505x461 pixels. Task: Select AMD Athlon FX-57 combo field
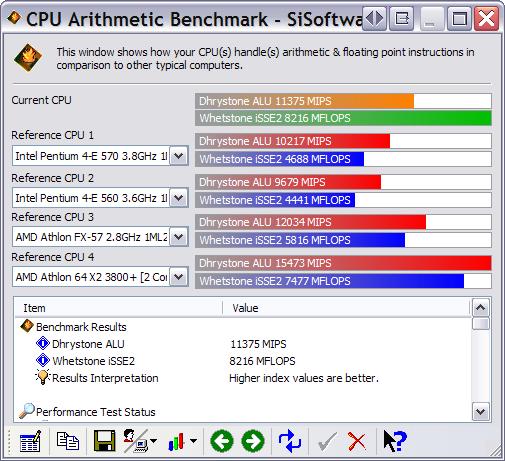[x=100, y=237]
